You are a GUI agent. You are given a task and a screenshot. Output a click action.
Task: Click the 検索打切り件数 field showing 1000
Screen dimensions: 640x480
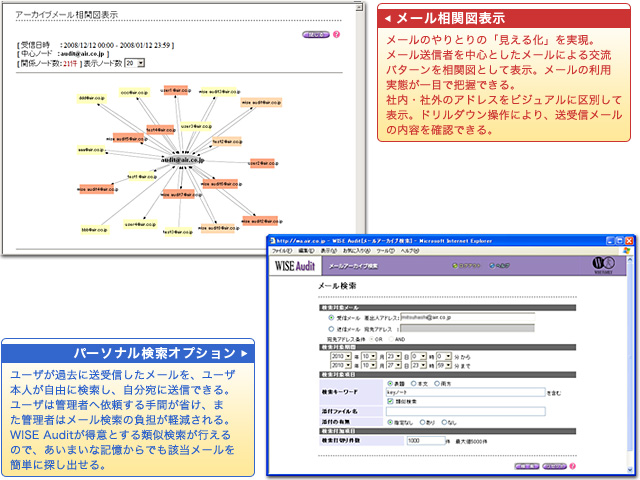426,441
